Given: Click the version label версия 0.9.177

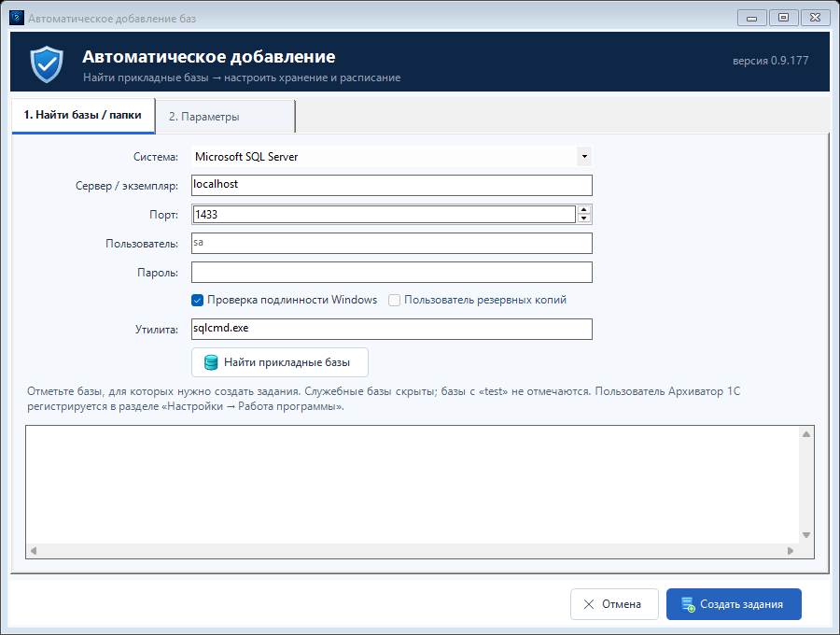Looking at the screenshot, I should point(770,61).
